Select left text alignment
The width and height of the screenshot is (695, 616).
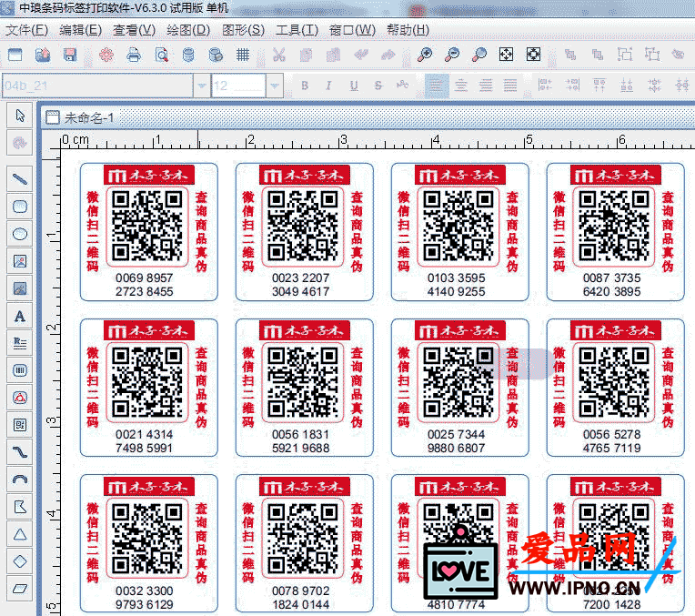click(437, 86)
